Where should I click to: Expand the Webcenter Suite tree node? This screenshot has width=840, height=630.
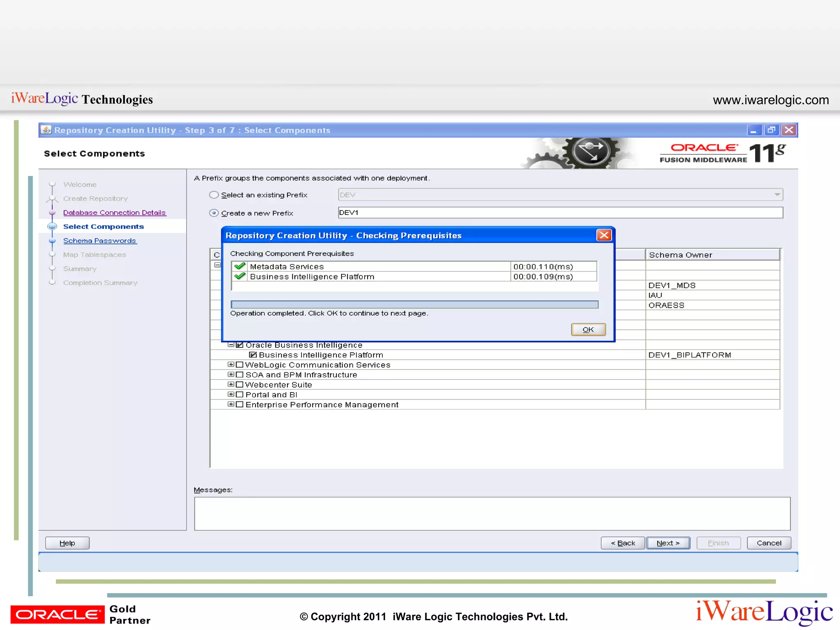pyautogui.click(x=231, y=384)
